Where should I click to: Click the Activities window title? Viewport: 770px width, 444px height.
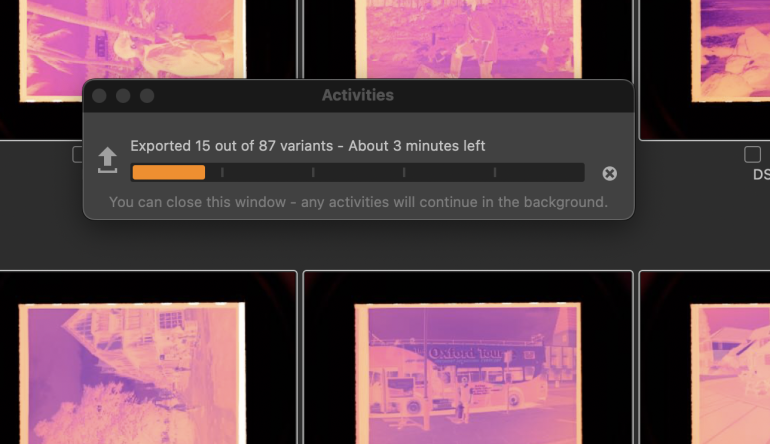(x=358, y=95)
